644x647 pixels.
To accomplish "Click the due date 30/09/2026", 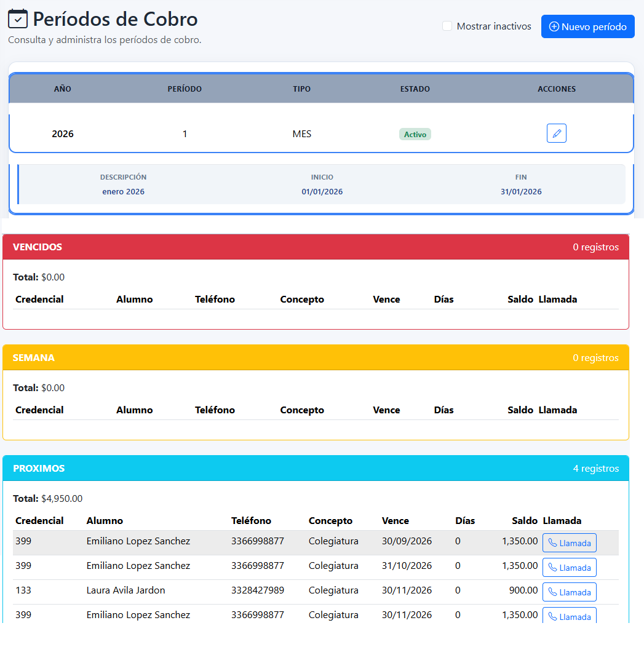I will [x=407, y=541].
